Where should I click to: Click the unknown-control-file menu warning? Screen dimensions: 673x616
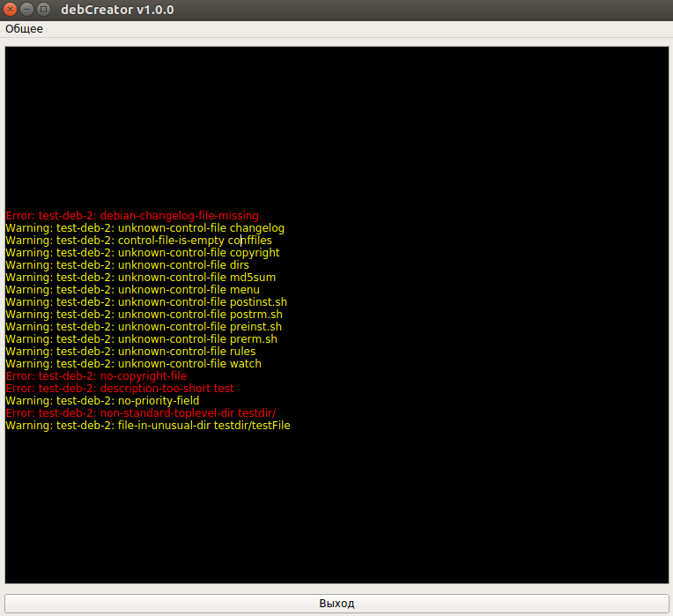tap(133, 290)
